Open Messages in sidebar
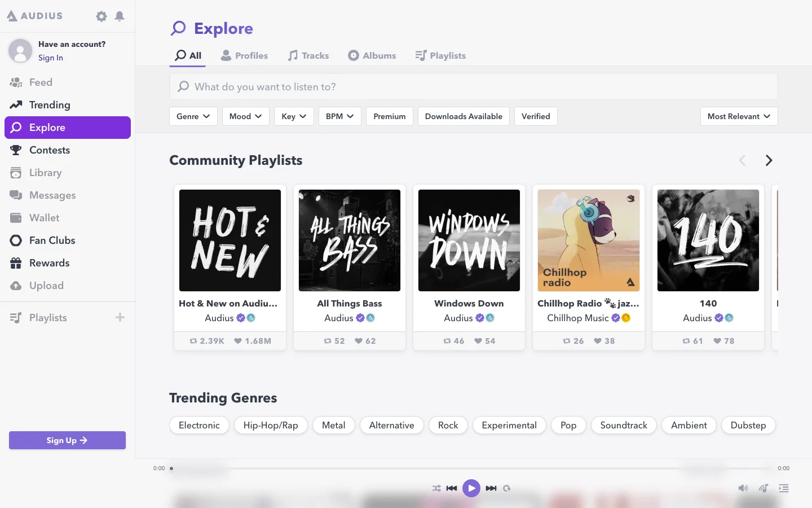Viewport: 812px width, 508px height. [68, 195]
